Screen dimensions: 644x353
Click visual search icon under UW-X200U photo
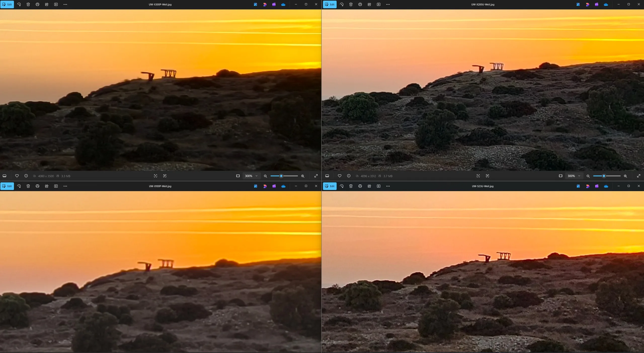pos(478,176)
